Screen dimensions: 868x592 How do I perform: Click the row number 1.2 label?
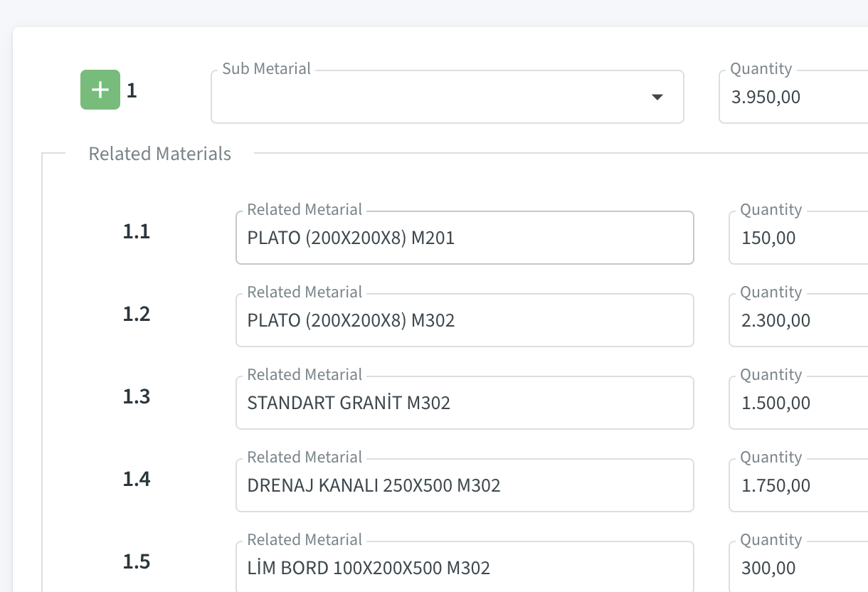(137, 314)
